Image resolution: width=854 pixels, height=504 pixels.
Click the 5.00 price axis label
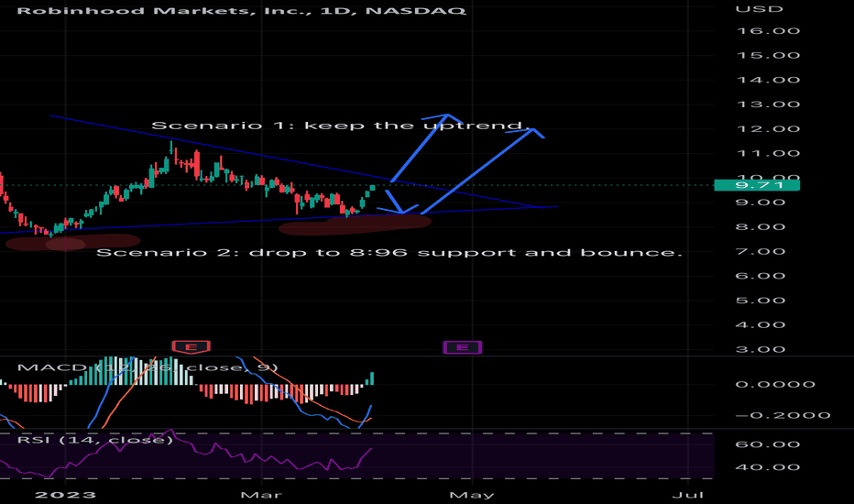761,301
